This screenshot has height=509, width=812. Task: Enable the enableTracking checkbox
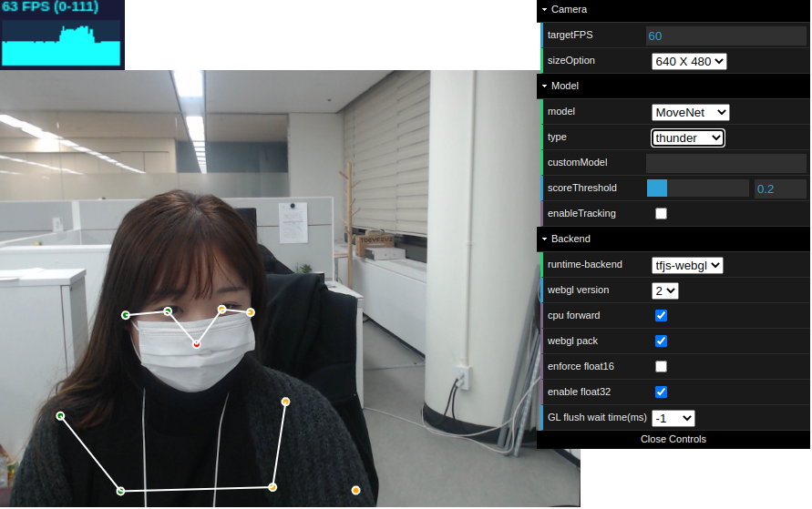(661, 214)
